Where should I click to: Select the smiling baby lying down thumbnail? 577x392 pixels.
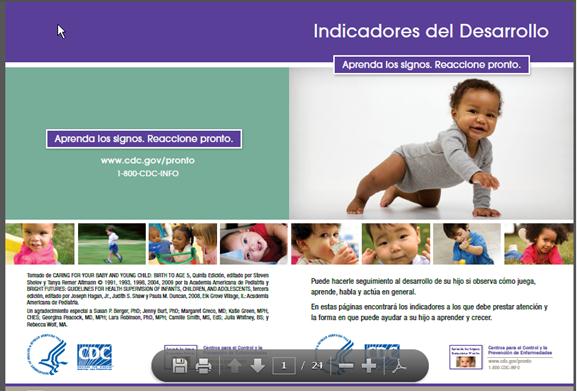coord(254,244)
